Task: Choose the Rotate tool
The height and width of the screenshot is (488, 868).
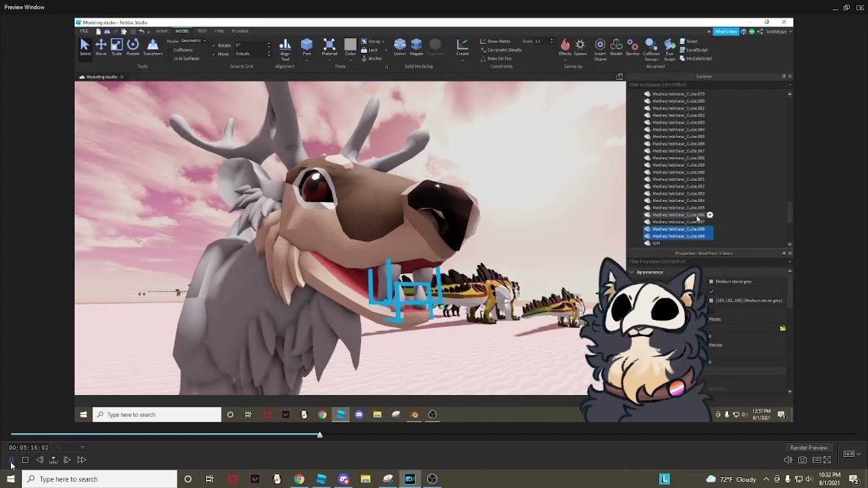Action: point(133,47)
